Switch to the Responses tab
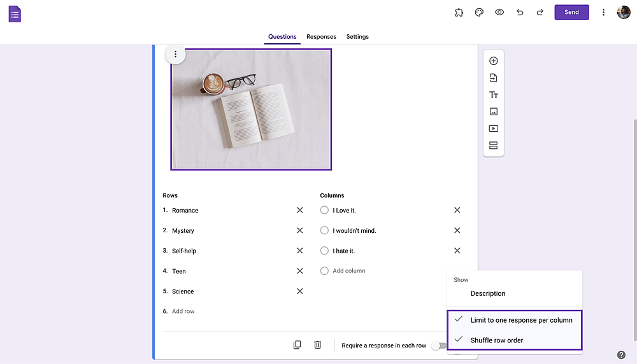Screen dimensions: 637x364 click(321, 36)
